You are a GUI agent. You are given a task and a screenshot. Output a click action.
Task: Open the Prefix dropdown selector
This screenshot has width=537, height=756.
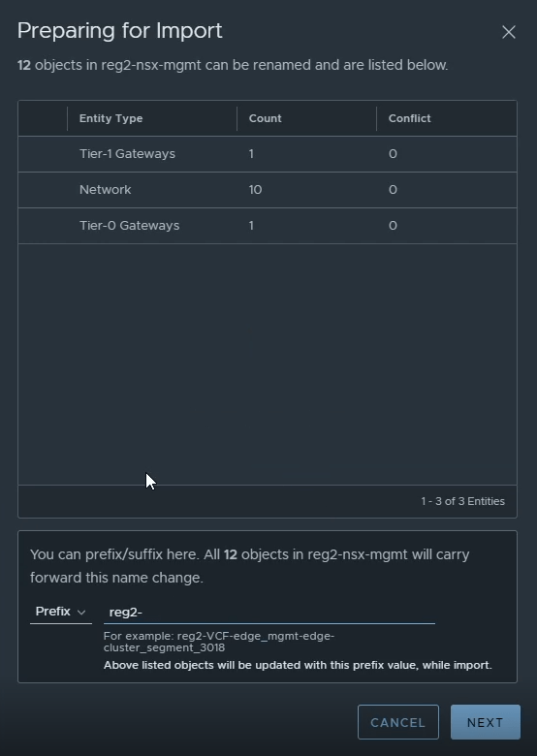(x=61, y=612)
